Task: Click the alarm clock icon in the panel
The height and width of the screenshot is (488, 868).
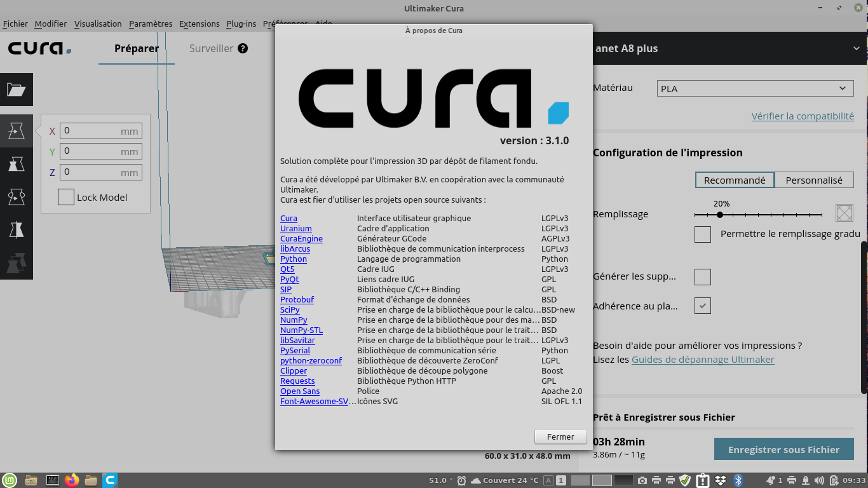Action: (x=461, y=480)
